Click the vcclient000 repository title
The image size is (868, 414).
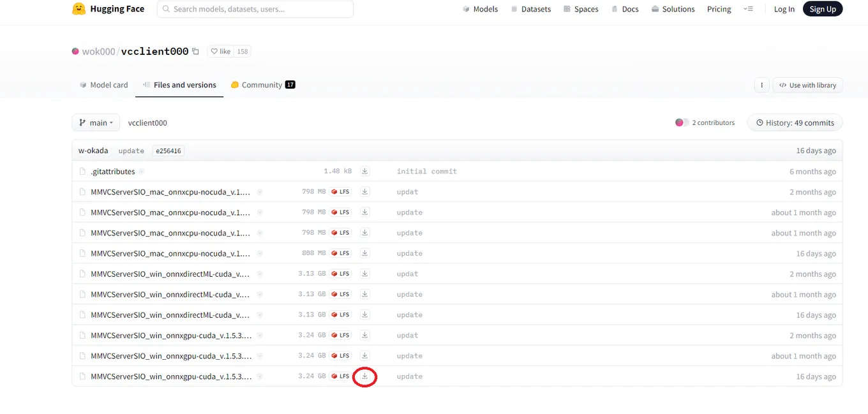(154, 52)
